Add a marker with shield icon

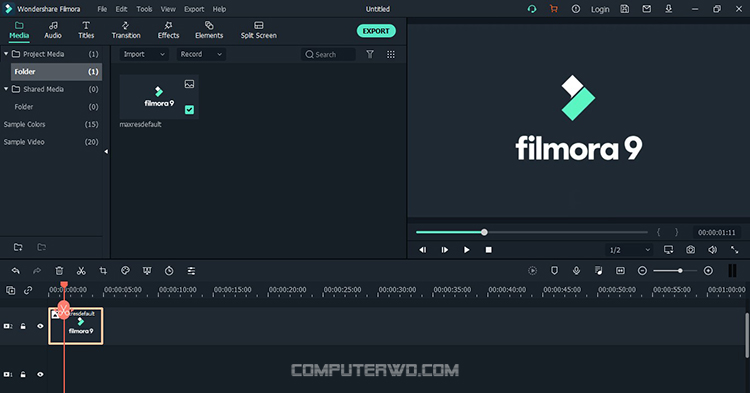coord(554,271)
